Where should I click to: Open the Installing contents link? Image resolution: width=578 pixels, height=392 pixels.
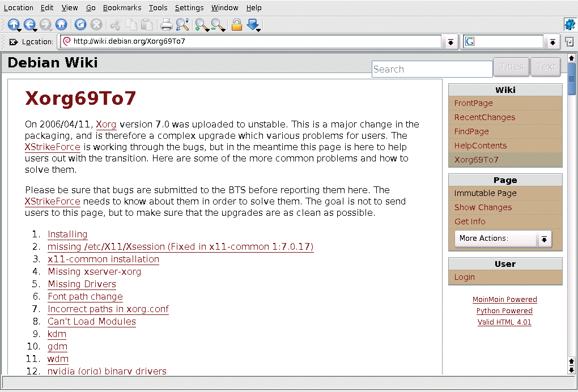pyautogui.click(x=67, y=235)
